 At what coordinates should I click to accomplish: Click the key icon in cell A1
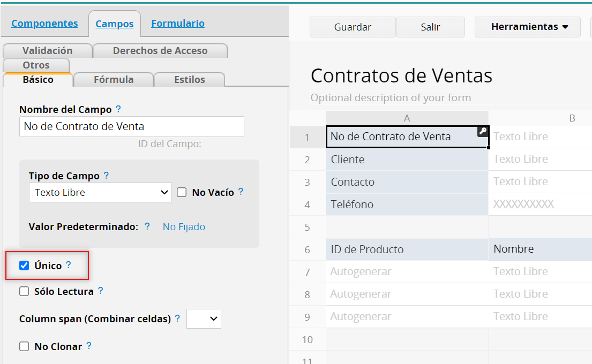click(483, 131)
